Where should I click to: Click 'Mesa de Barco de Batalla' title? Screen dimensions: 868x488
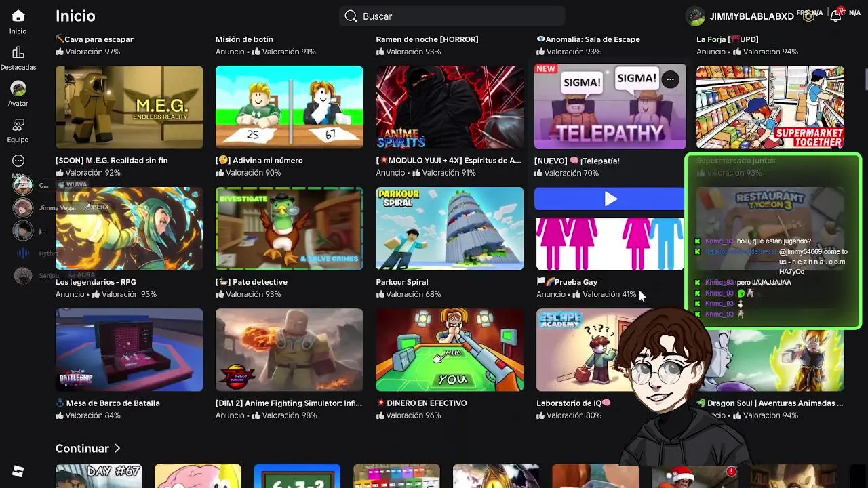[108, 403]
